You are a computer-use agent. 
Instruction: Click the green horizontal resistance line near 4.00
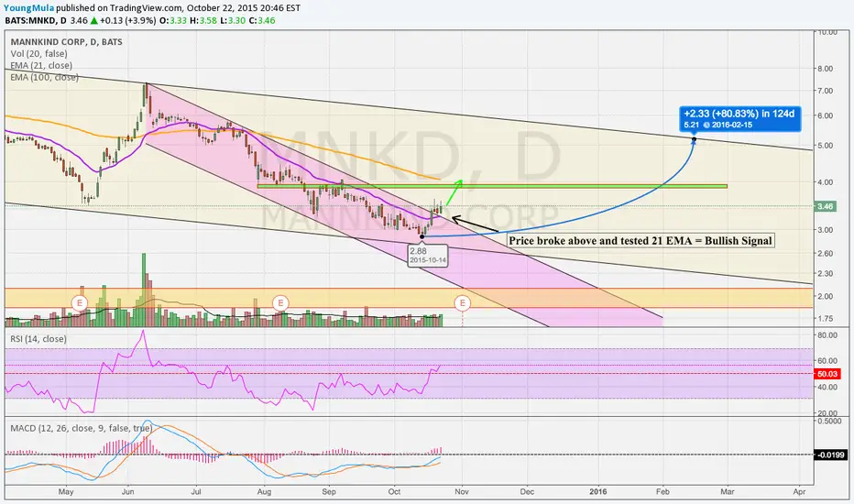pos(492,186)
